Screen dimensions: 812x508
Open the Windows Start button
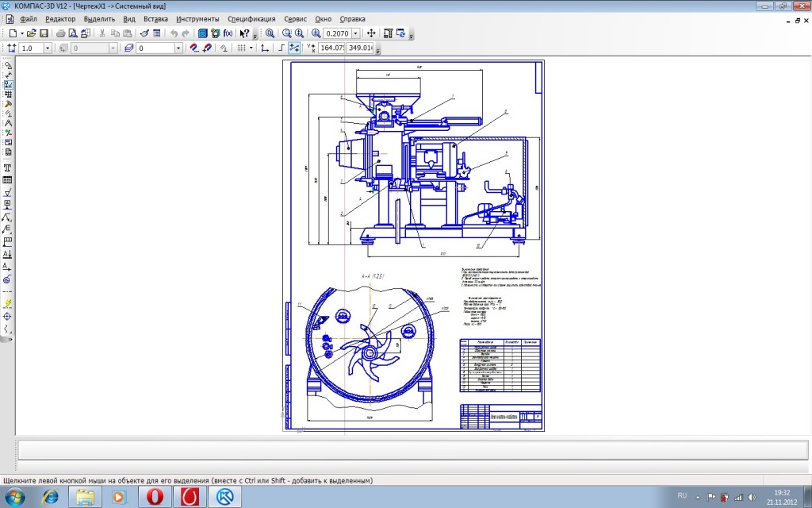(14, 497)
